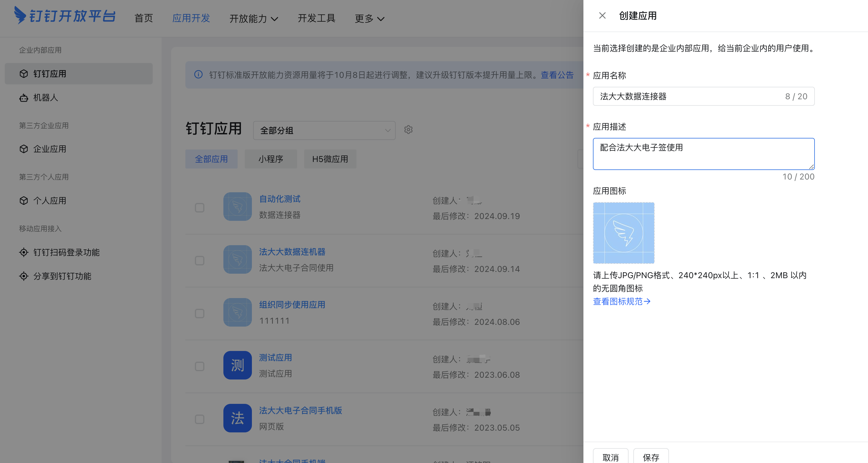Open the 自动化测试 app link

click(x=280, y=199)
